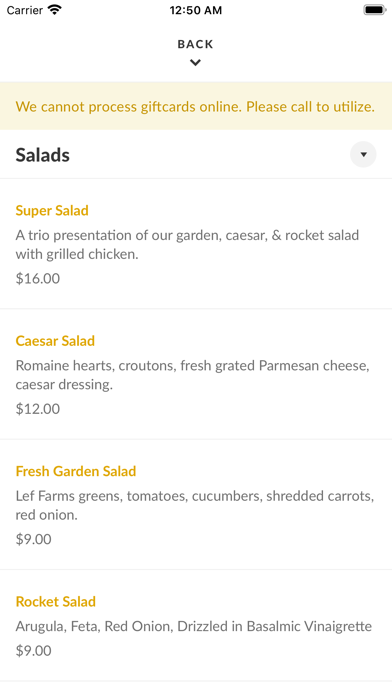The height and width of the screenshot is (696, 392).
Task: Click the Super Salad description text
Action: tap(187, 245)
